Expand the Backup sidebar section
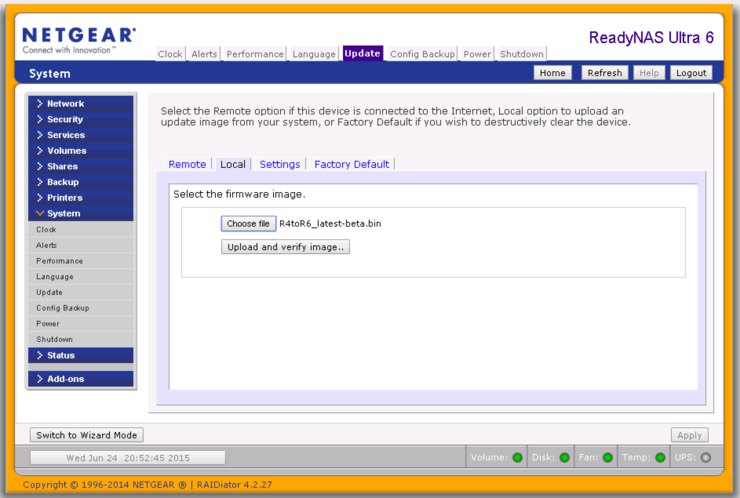The width and height of the screenshot is (740, 498). pos(81,182)
